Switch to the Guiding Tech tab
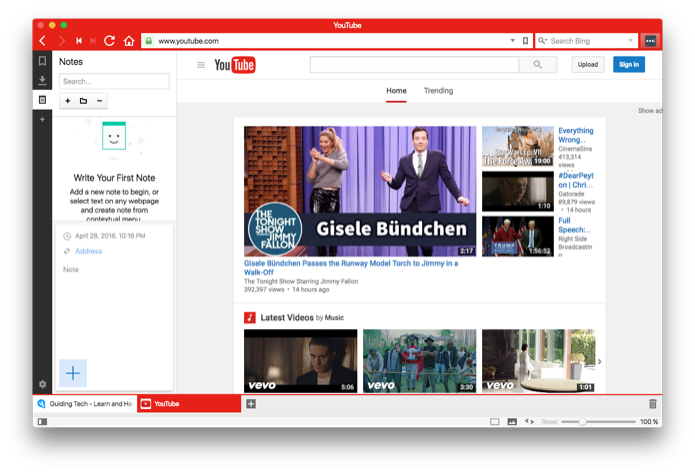 85,403
